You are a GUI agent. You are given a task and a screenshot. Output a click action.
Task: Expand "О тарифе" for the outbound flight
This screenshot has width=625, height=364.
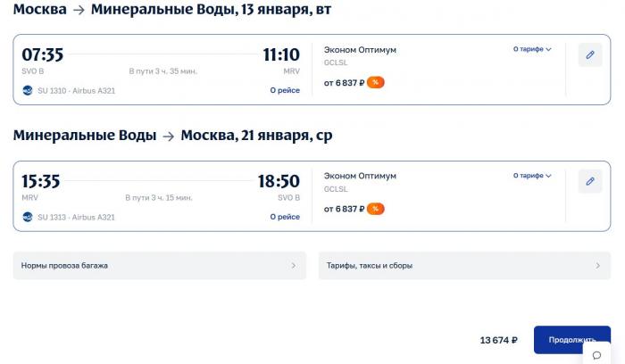click(532, 50)
